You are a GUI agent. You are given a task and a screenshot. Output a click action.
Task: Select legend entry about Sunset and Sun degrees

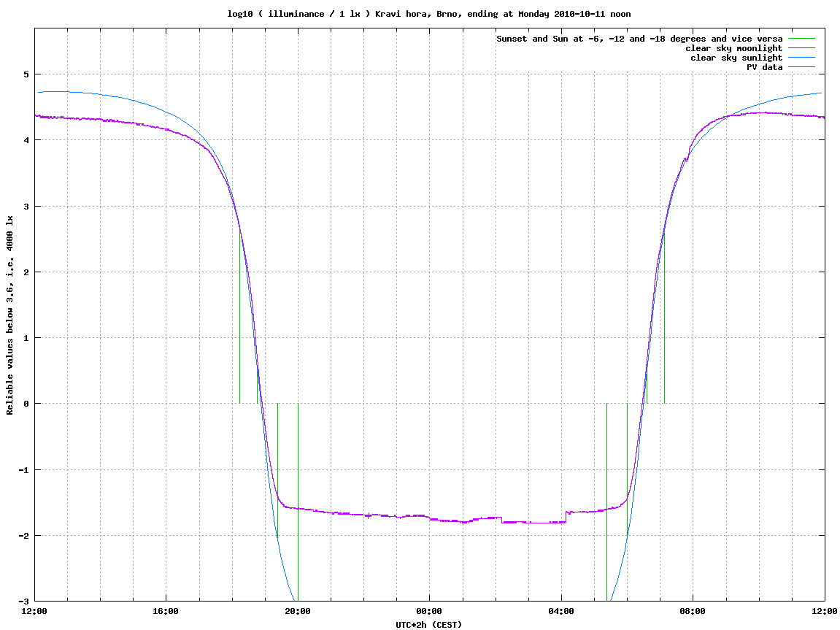[x=639, y=39]
